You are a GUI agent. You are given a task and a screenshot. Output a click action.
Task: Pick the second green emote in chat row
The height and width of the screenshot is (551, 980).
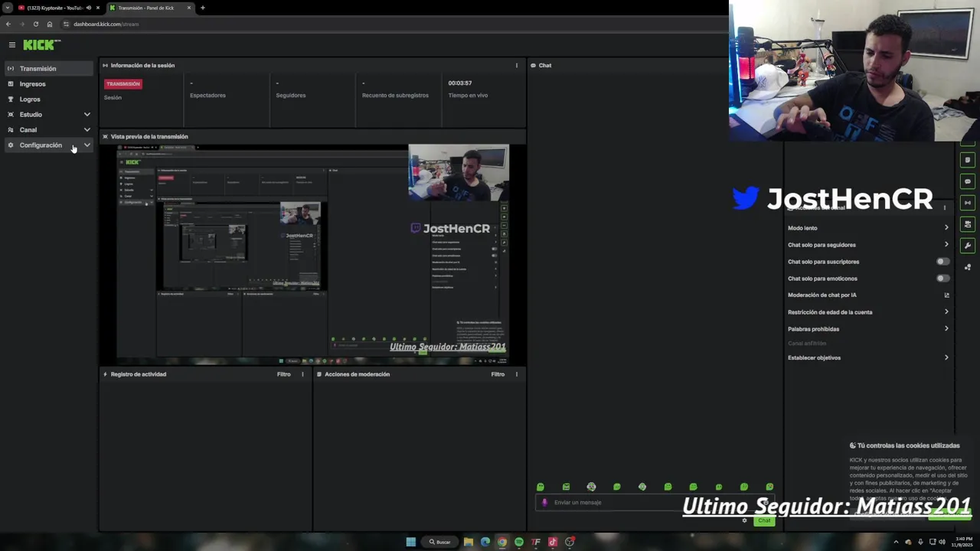(x=566, y=487)
